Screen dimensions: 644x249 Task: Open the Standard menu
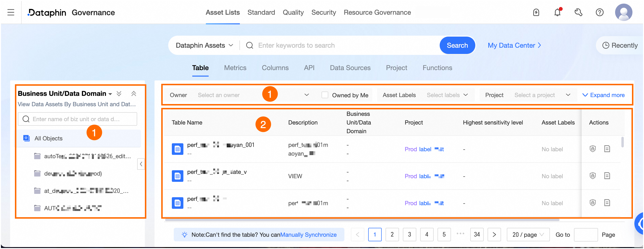pyautogui.click(x=261, y=12)
